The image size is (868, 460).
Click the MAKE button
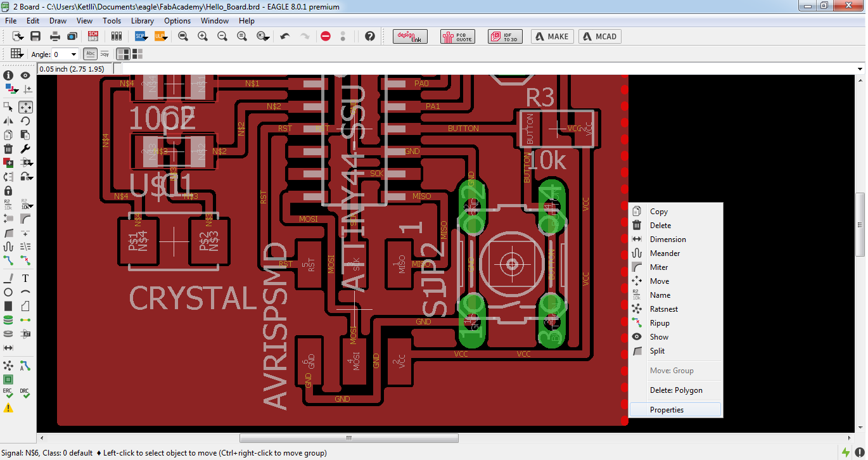552,36
